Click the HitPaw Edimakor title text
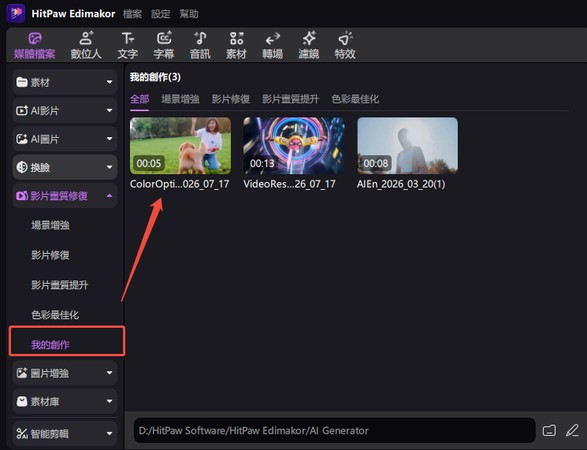Viewport: 587px width, 450px height. [73, 14]
